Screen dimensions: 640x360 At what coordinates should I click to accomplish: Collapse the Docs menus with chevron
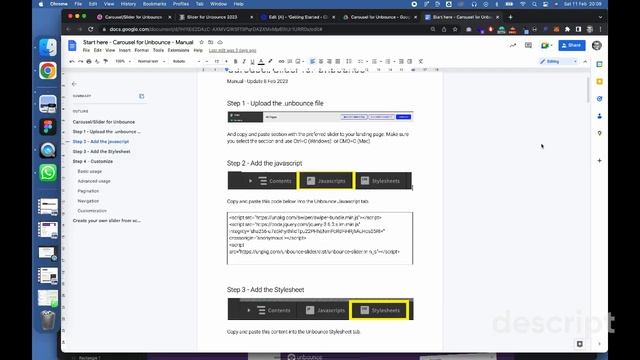tap(585, 61)
